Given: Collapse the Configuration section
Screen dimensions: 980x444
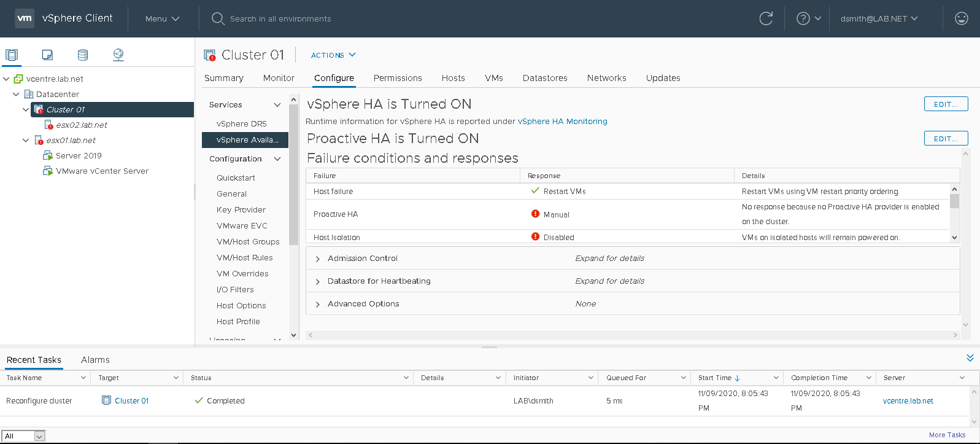Looking at the screenshot, I should (277, 159).
